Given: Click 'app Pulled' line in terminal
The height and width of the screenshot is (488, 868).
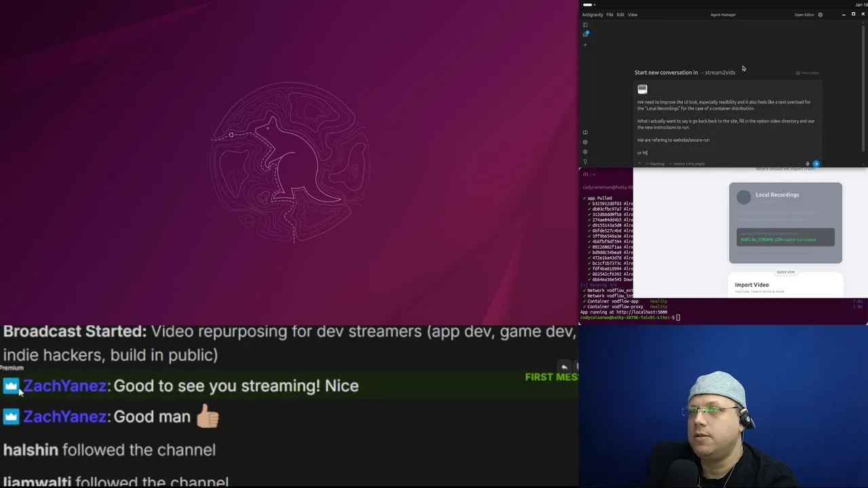Looking at the screenshot, I should (597, 198).
